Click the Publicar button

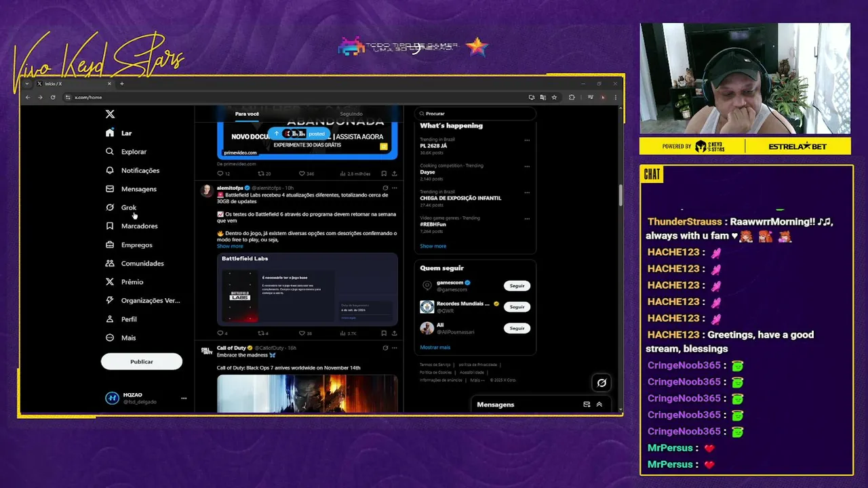[x=142, y=361]
